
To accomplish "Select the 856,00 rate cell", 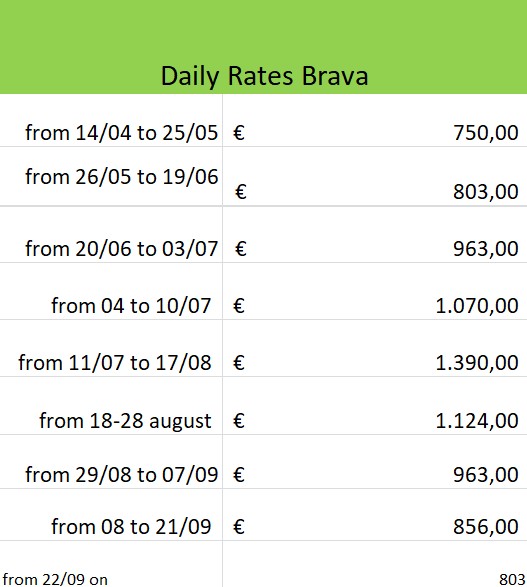I will pyautogui.click(x=375, y=515).
